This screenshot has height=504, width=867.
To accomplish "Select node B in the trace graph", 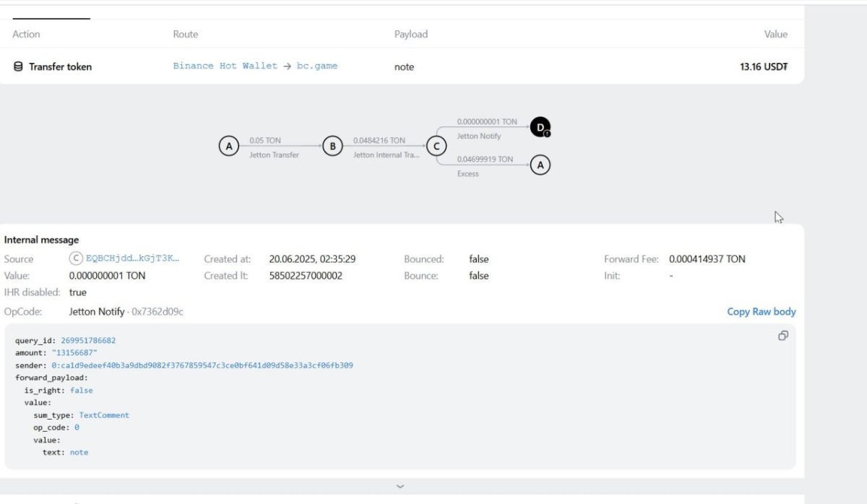I will (x=332, y=147).
